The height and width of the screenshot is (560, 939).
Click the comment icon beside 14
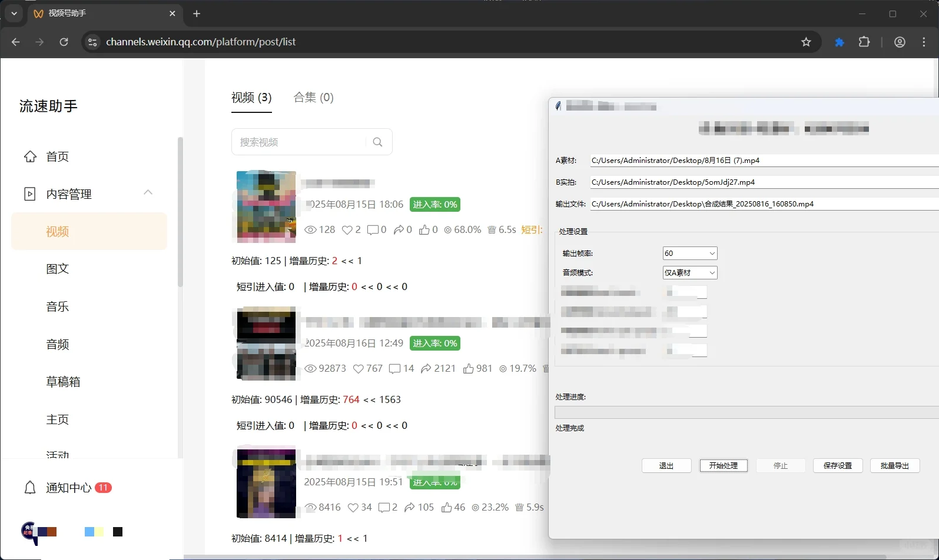coord(395,369)
